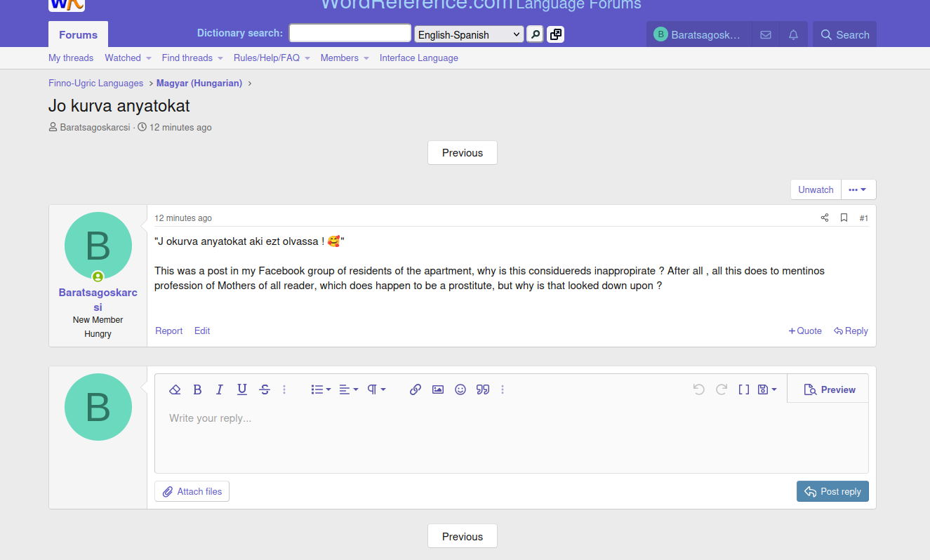Insert an image in the reply
The image size is (930, 560).
(438, 389)
